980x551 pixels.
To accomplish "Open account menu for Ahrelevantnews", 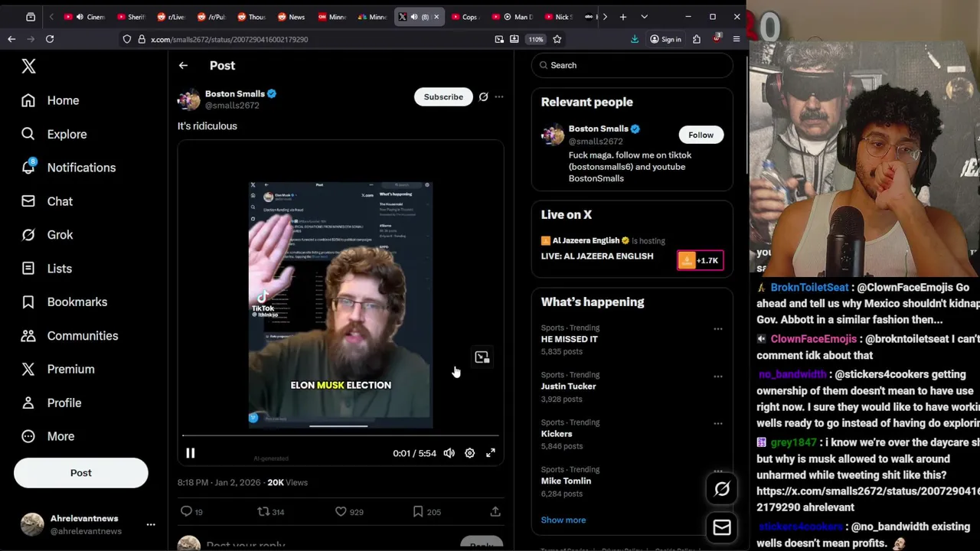I will [151, 524].
